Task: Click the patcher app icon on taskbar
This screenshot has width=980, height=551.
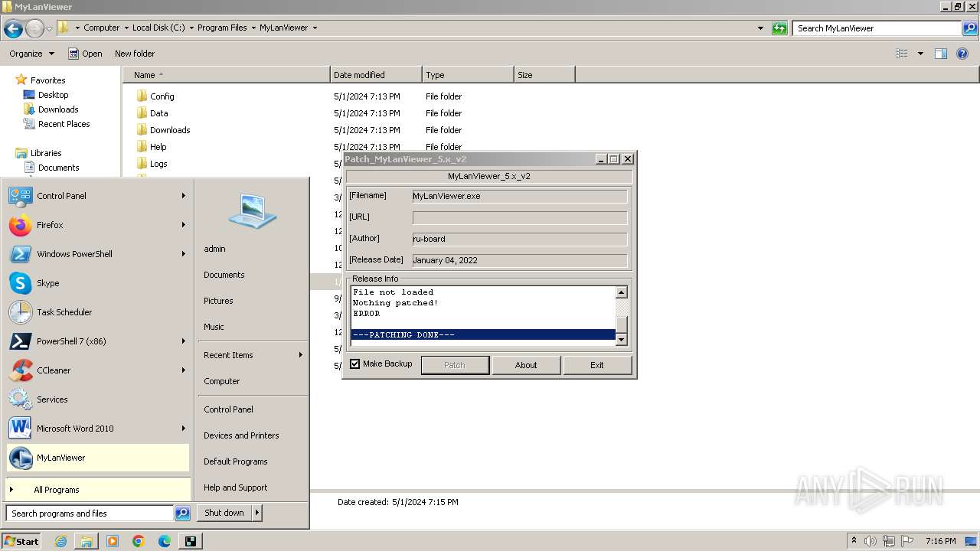Action: click(x=191, y=541)
